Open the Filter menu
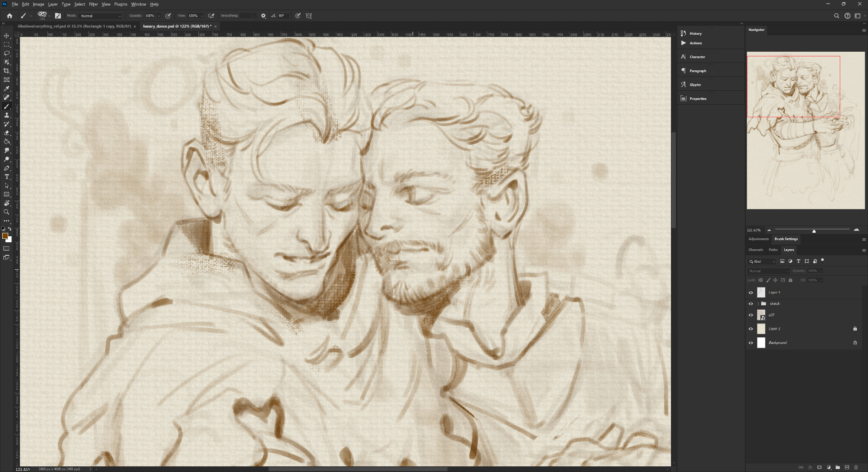The height and width of the screenshot is (472, 868). [x=93, y=4]
